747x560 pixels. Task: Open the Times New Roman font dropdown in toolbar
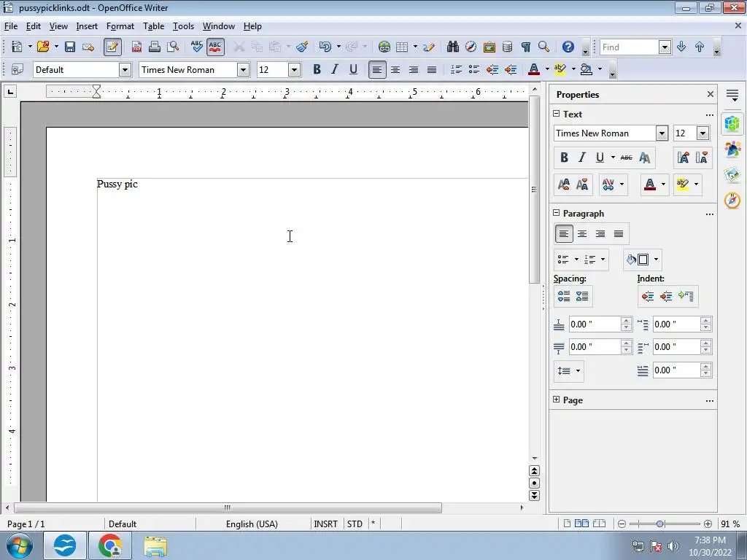[x=243, y=70]
